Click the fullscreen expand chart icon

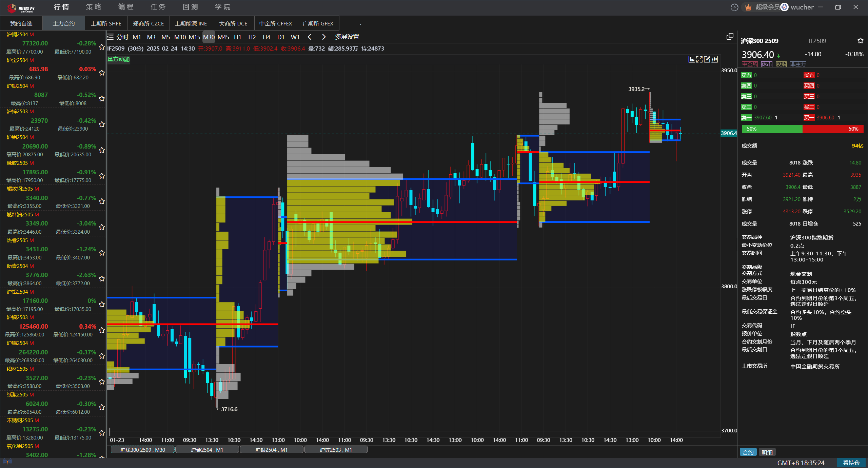pyautogui.click(x=699, y=60)
